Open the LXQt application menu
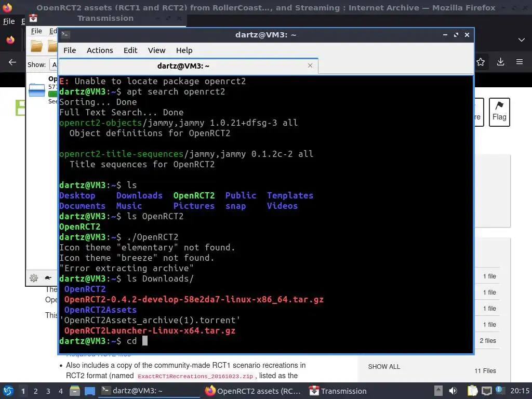This screenshot has height=399, width=532. [x=8, y=391]
